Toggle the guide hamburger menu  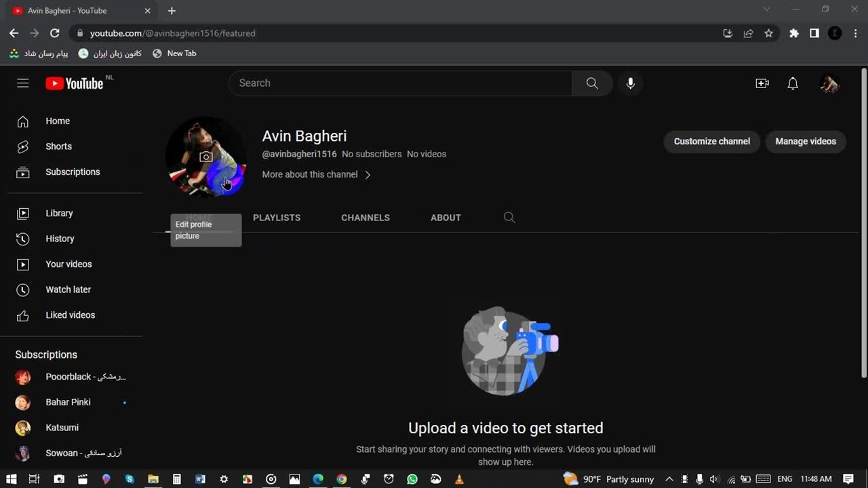[x=22, y=83]
